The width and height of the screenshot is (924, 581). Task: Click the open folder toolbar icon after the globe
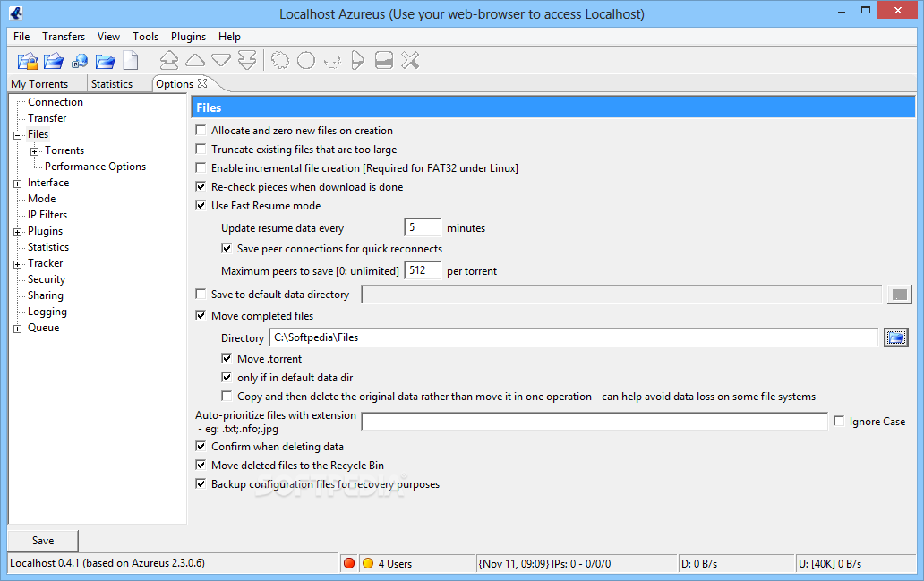click(105, 61)
